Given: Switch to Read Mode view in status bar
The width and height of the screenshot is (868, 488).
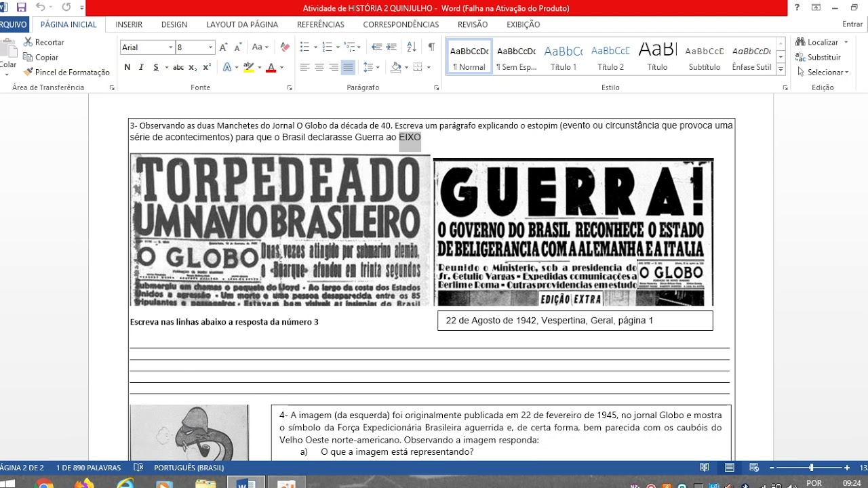Looking at the screenshot, I should pos(705,468).
